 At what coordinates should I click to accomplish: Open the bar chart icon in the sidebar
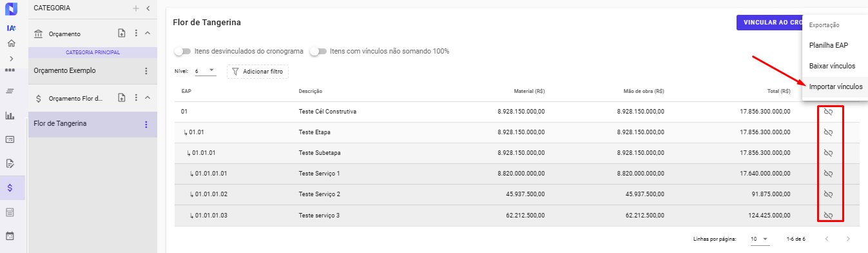point(10,116)
